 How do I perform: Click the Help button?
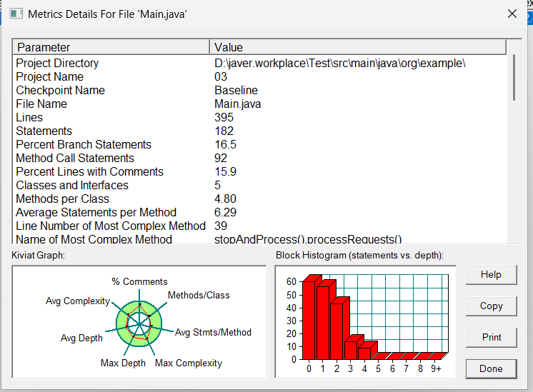coord(491,274)
